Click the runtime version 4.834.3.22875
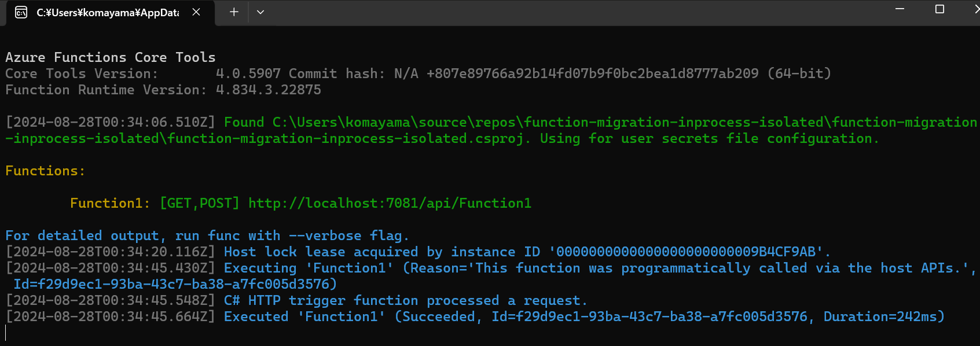Image resolution: width=980 pixels, height=346 pixels. (268, 90)
